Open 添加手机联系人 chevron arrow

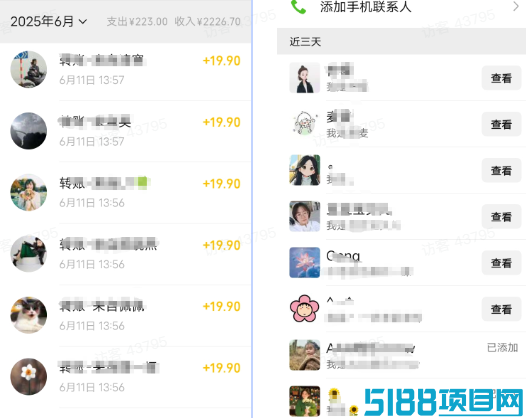[516, 6]
